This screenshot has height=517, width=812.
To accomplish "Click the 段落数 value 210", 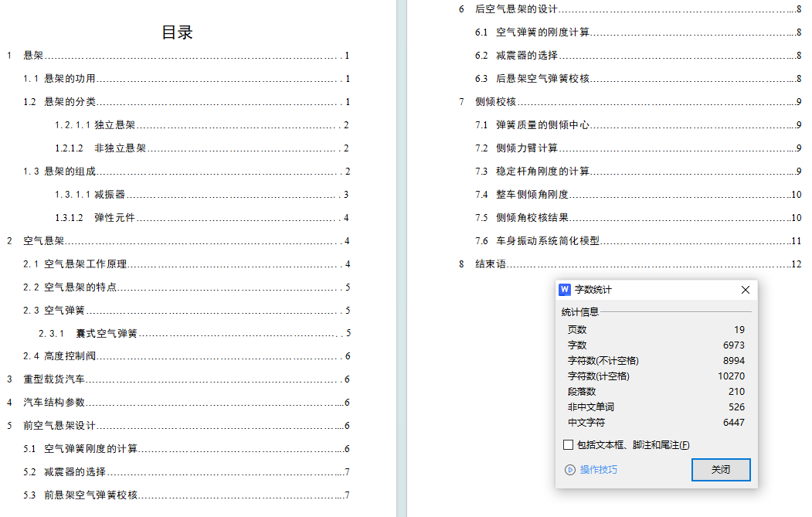I will coord(736,392).
